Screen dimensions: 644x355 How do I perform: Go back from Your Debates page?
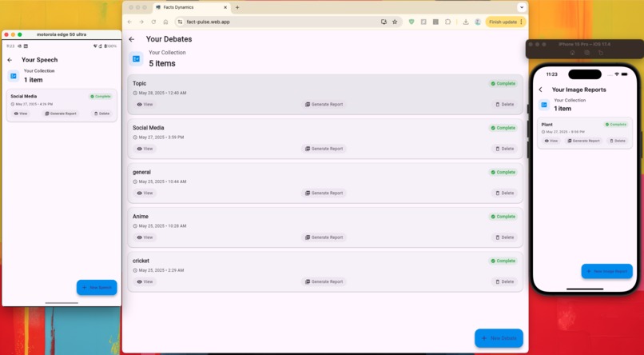[131, 39]
